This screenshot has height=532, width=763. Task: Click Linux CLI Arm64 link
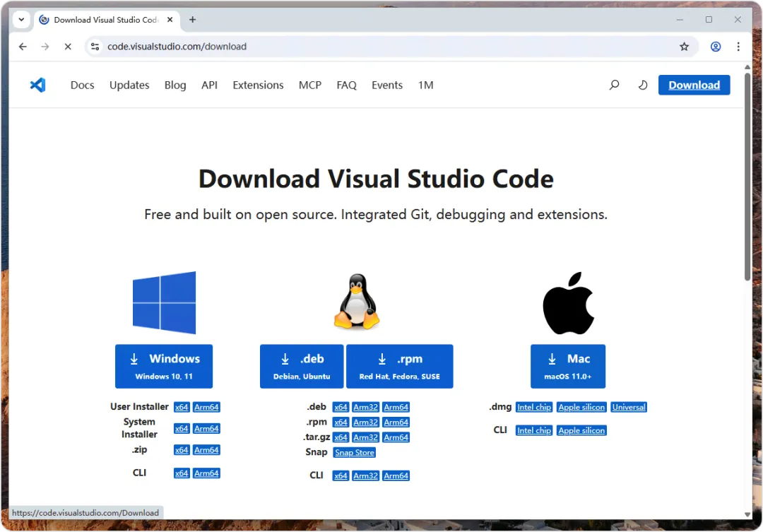(396, 476)
